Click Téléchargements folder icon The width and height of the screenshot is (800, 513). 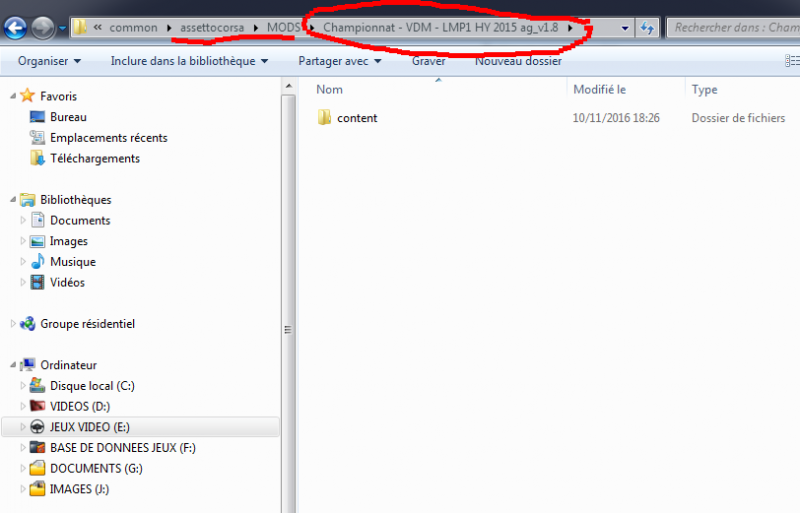click(37, 158)
